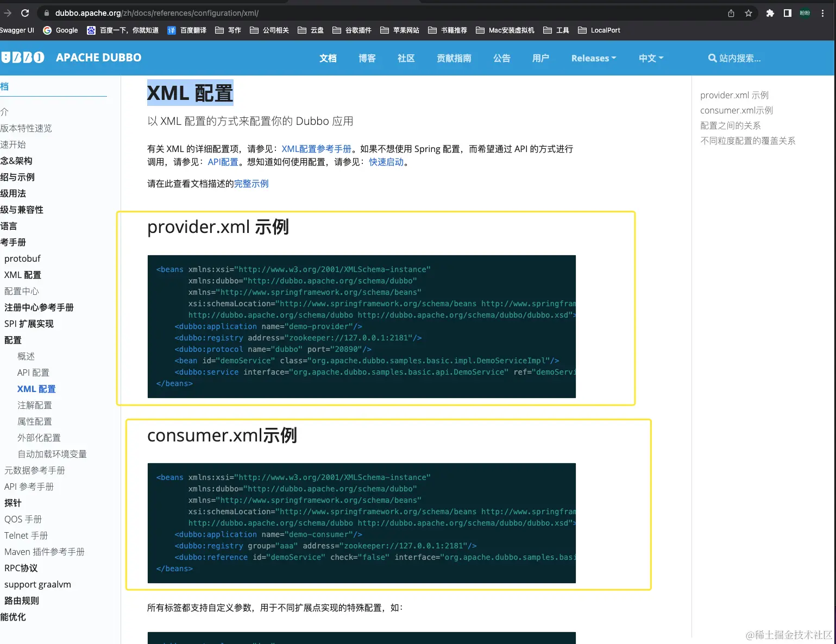Image resolution: width=836 pixels, height=644 pixels.
Task: Follow the XML配置参考手册 link
Action: coord(316,149)
